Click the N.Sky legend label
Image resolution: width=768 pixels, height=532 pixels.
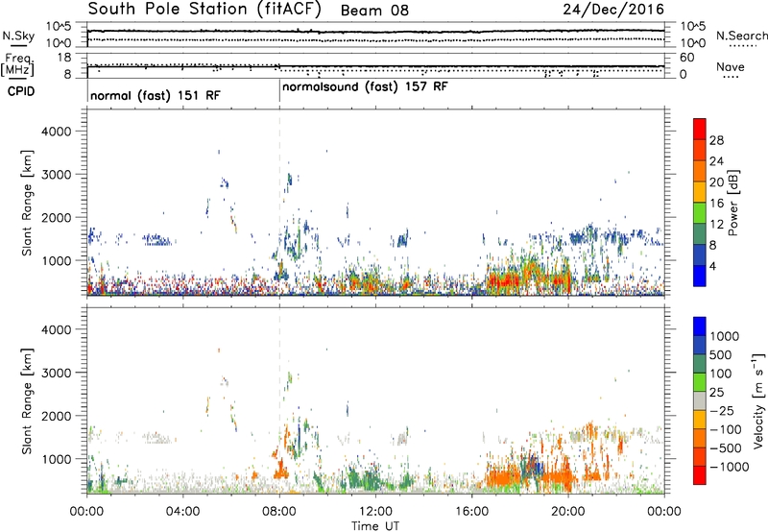[18, 36]
